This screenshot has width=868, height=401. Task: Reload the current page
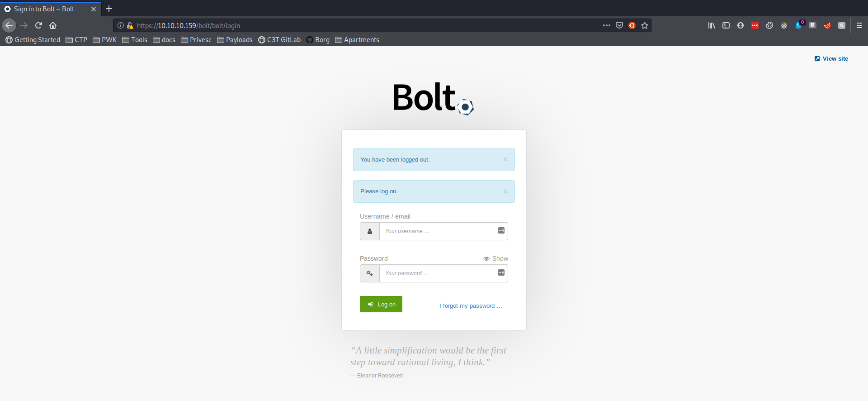pos(39,25)
